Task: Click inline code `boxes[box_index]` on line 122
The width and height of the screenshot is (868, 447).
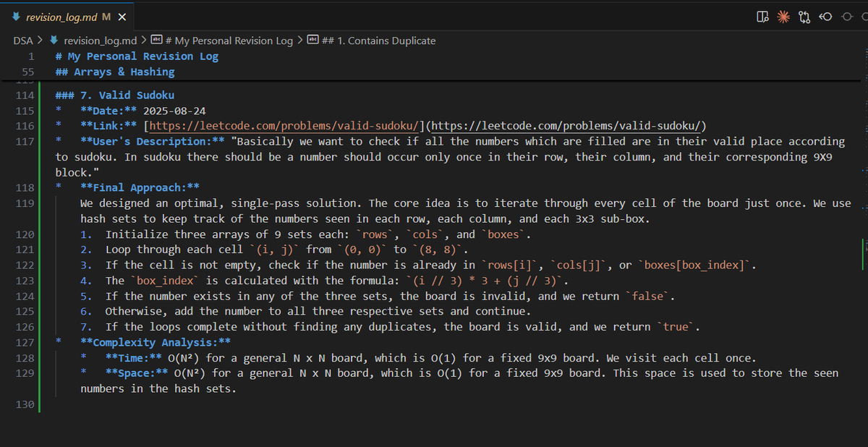Action: pyautogui.click(x=696, y=265)
